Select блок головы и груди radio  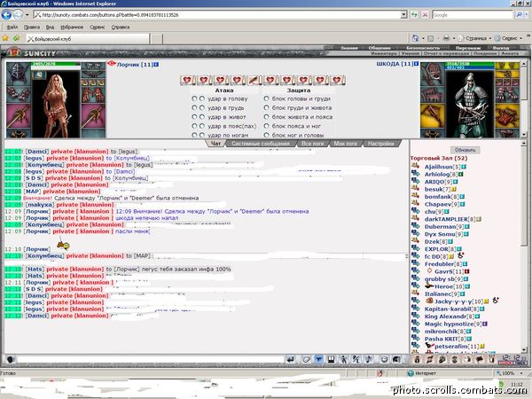click(x=266, y=98)
